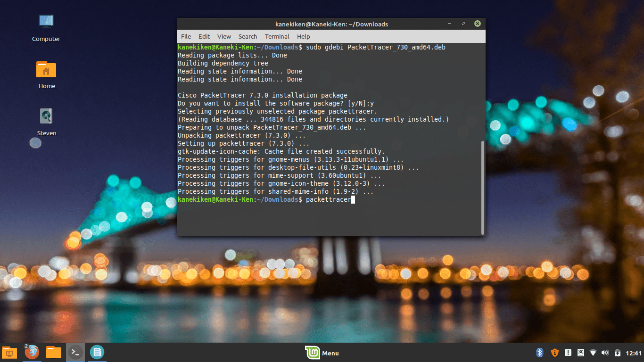Click the 12:41 panel clock
644x362 pixels.
[634, 353]
